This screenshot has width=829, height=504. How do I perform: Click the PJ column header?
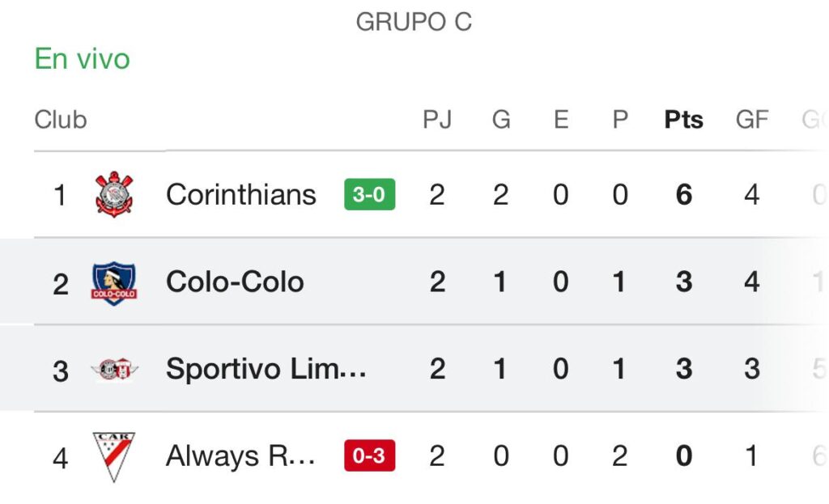437,120
